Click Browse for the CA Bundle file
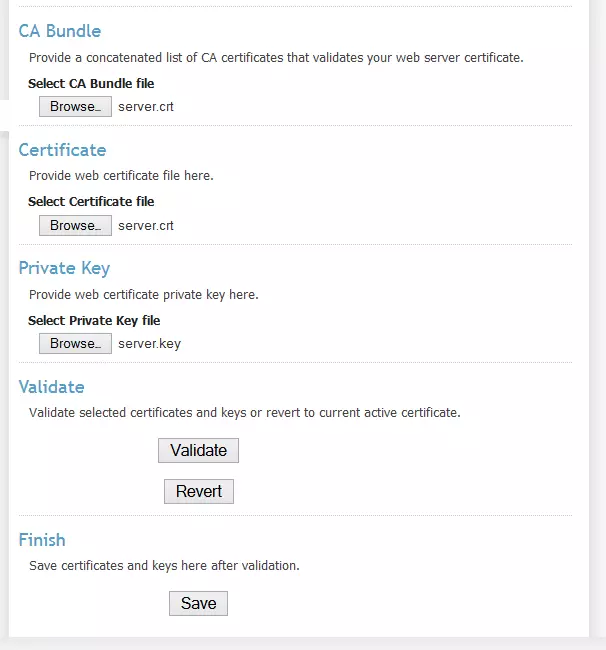 [75, 107]
